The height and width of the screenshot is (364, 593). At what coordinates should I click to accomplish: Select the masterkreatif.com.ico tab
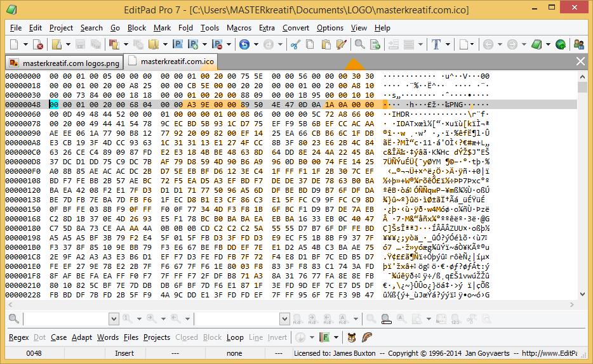pos(171,62)
